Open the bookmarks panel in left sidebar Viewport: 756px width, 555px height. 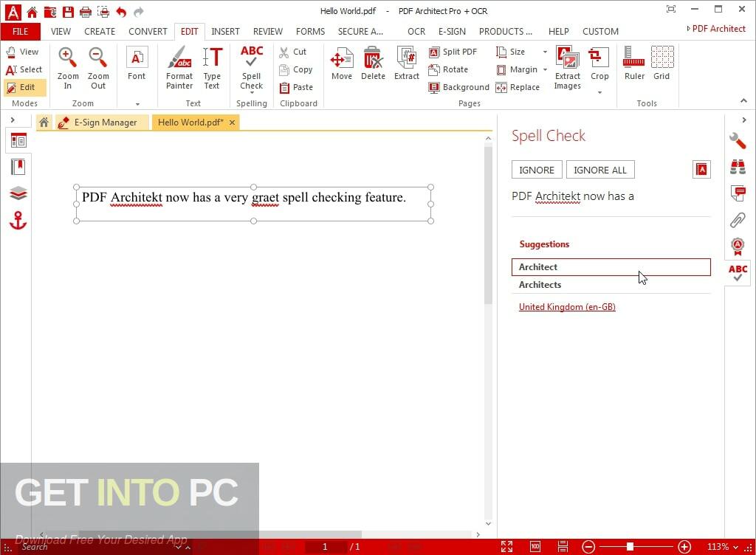point(18,168)
